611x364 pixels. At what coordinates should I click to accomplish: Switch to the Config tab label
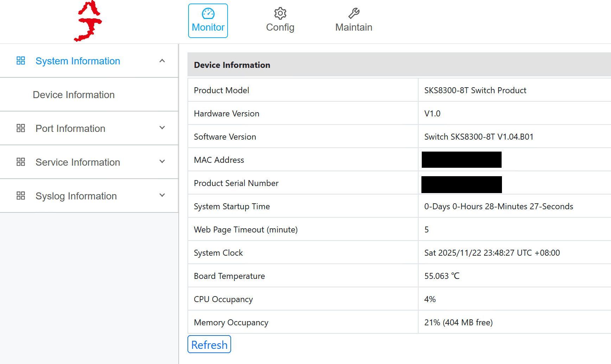(280, 27)
